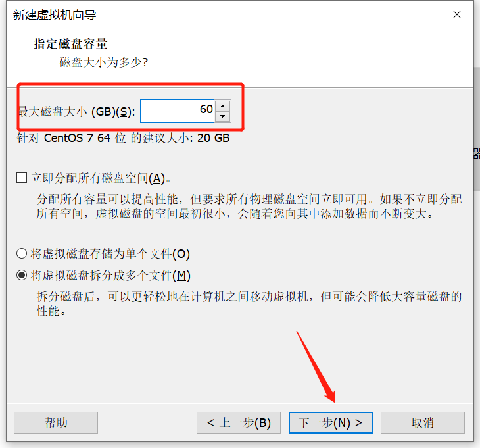Enable the 立即分配所有磁盘空间 checkbox box
The height and width of the screenshot is (448, 480).
(22, 178)
